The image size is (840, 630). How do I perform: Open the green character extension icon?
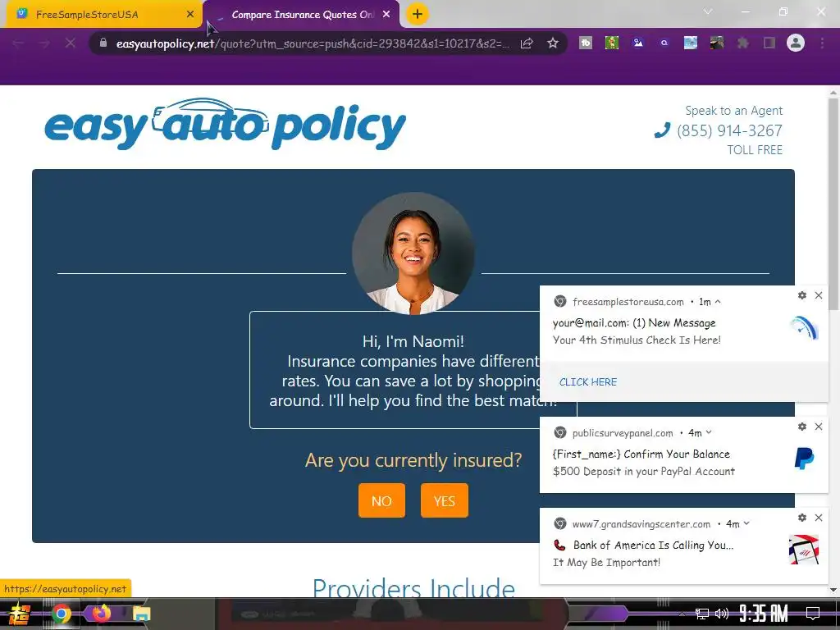click(612, 43)
